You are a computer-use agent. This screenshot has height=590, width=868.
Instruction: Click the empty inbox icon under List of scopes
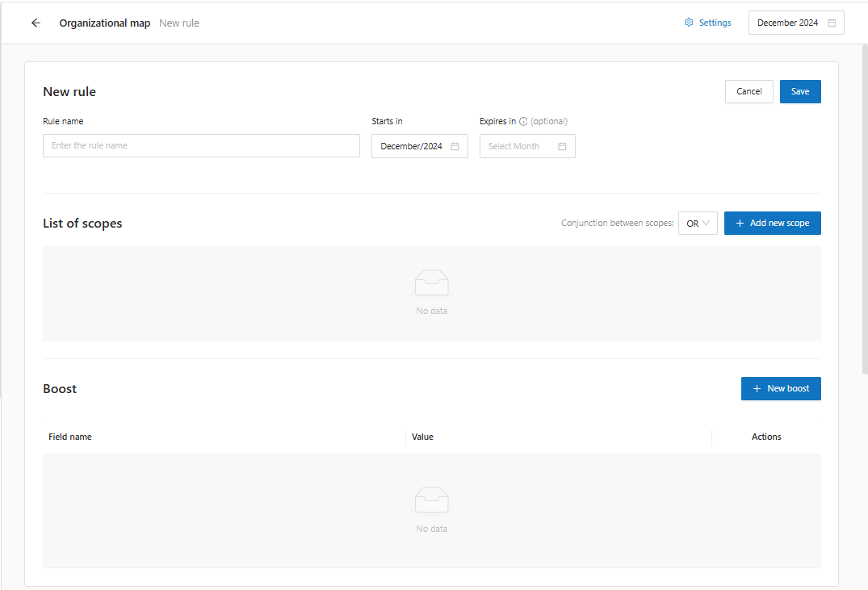pyautogui.click(x=431, y=282)
